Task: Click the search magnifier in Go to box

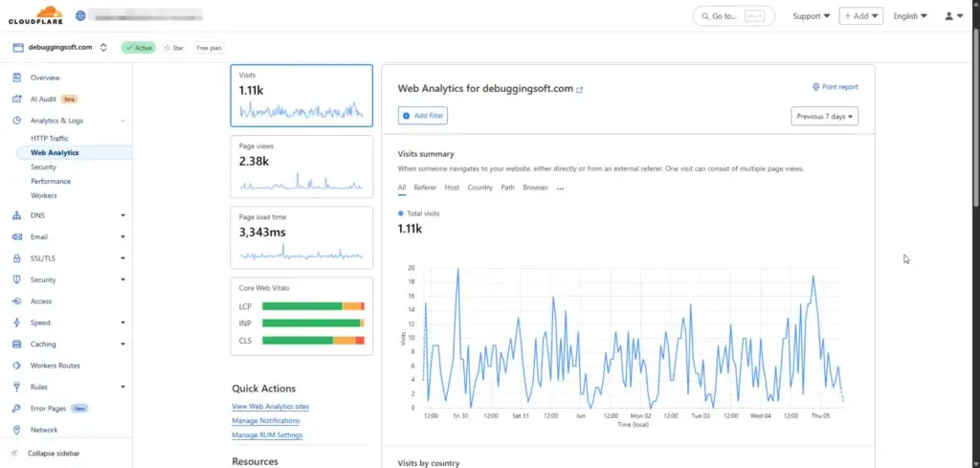Action: click(x=705, y=16)
